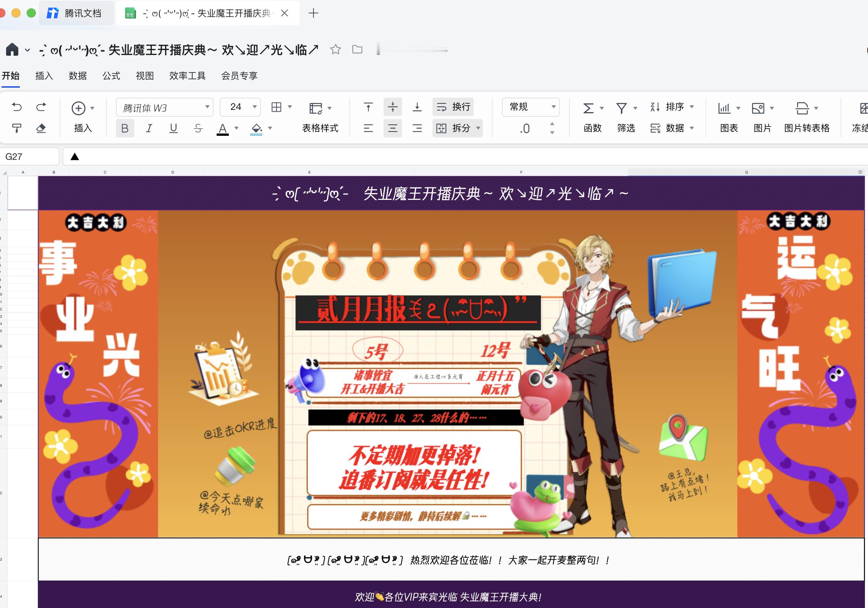The width and height of the screenshot is (868, 608).
Task: Toggle bold formatting
Action: (125, 129)
